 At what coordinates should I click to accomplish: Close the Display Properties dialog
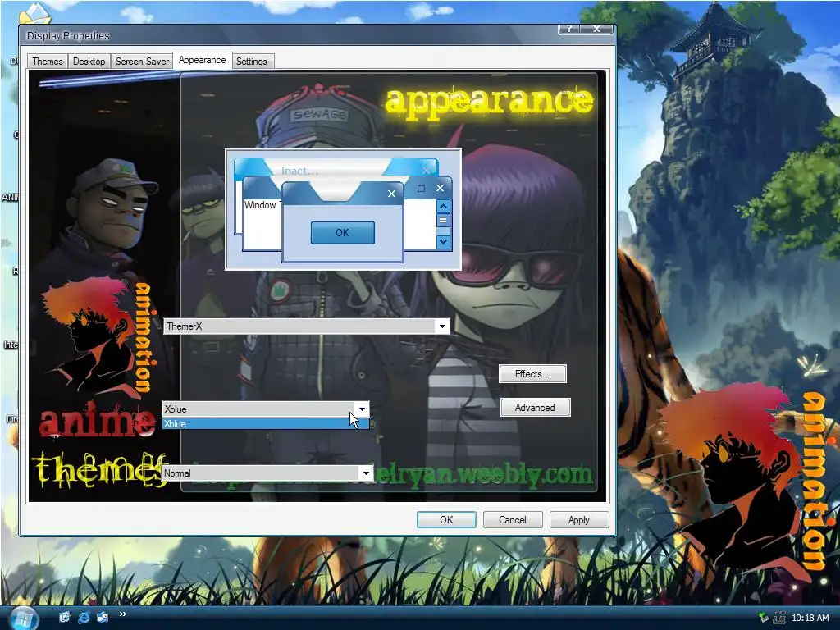coord(597,29)
